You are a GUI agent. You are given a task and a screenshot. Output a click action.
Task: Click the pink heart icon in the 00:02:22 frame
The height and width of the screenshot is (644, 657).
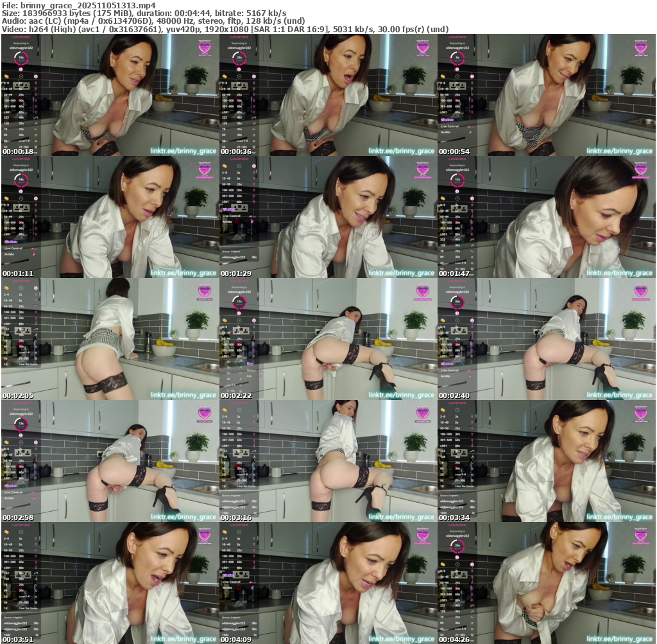(x=422, y=291)
